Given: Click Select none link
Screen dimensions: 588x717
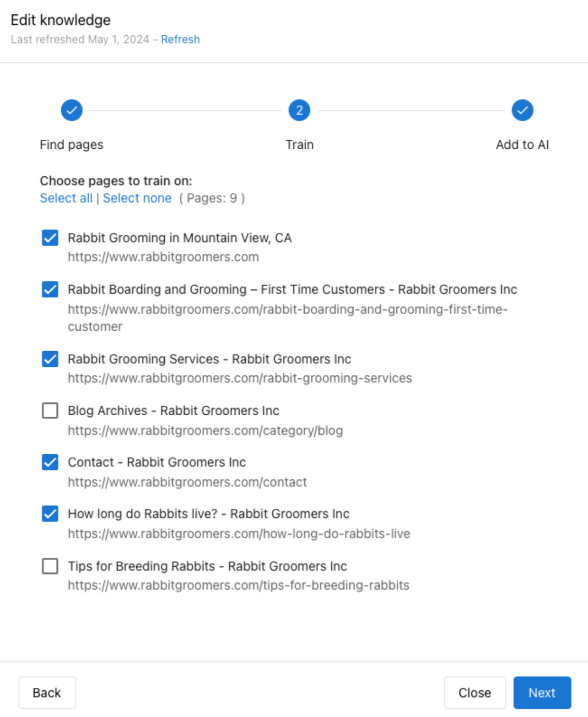Looking at the screenshot, I should point(137,198).
